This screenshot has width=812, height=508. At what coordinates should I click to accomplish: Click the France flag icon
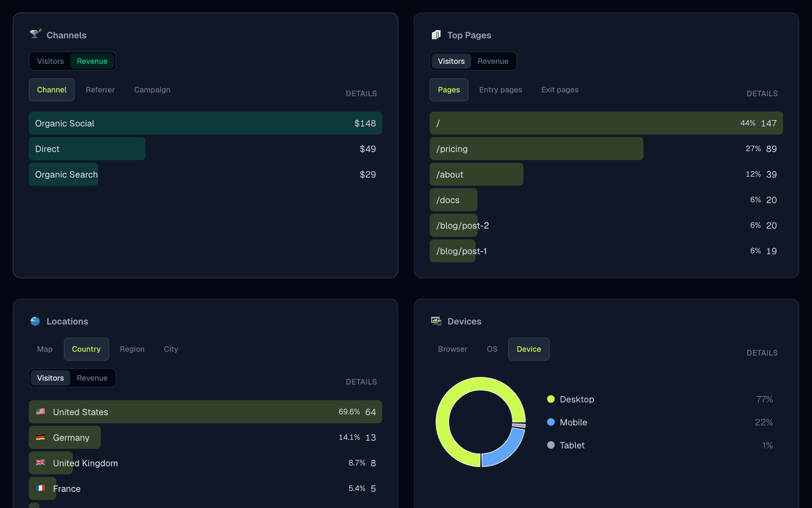40,488
